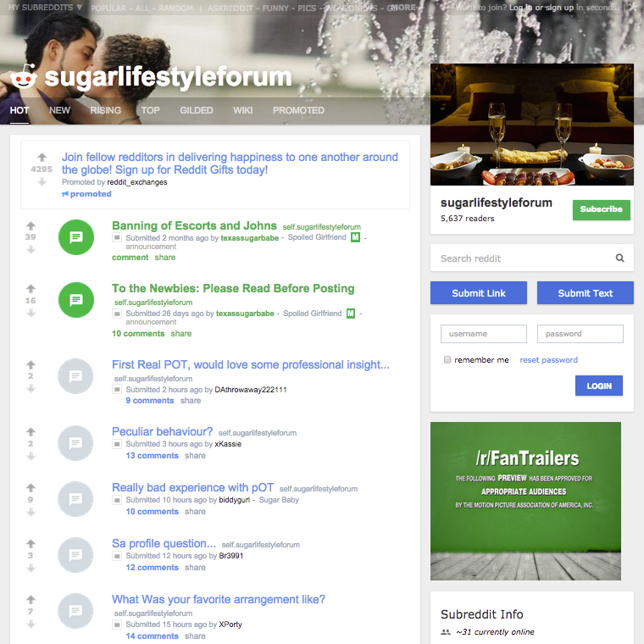This screenshot has width=644, height=644.
Task: Switch to the RISING tab
Action: (106, 110)
